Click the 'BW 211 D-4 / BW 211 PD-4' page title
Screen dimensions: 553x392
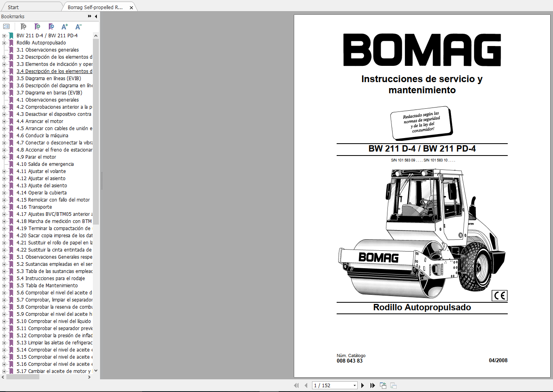pyautogui.click(x=422, y=148)
